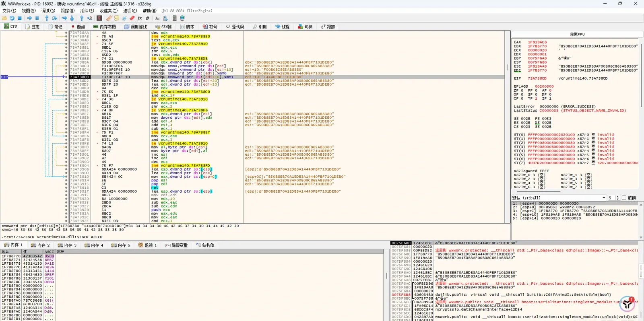This screenshot has height=321, width=644.
Task: Open the 句柄 tab
Action: [x=305, y=27]
